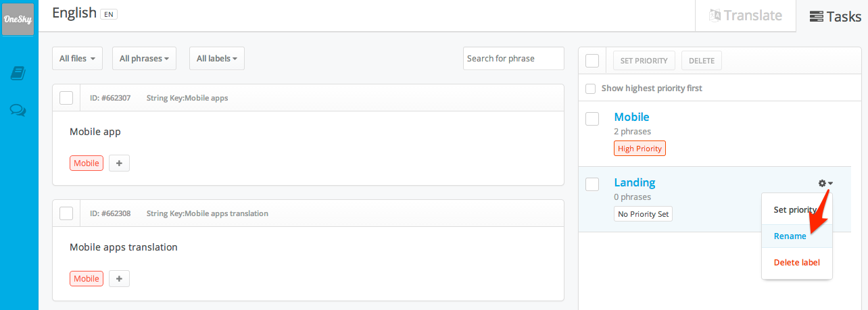Focus the Search for phrase field
The height and width of the screenshot is (310, 868).
[x=514, y=59]
